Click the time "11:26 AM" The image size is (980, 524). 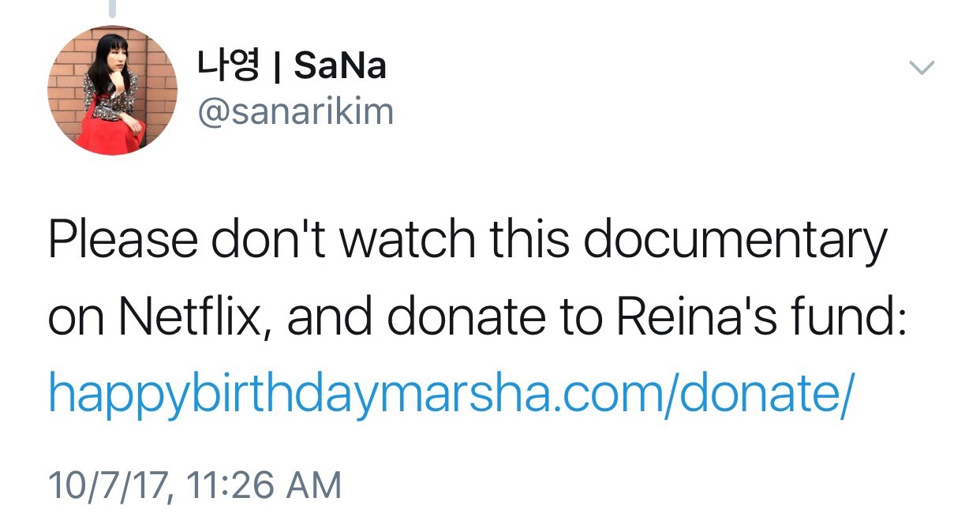click(x=267, y=484)
